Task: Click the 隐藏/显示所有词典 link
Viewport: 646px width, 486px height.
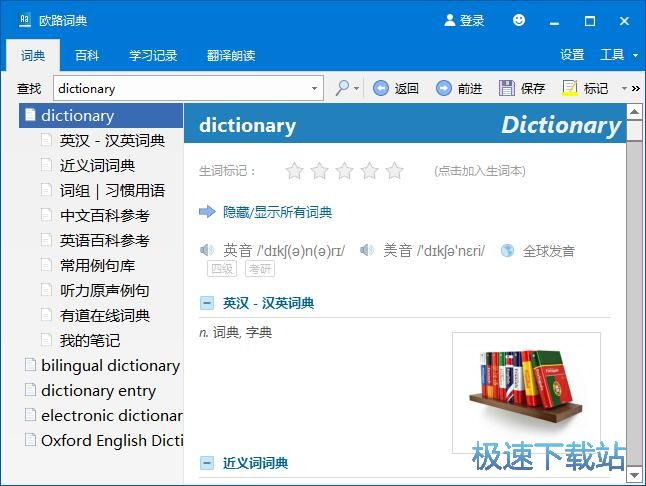Action: (x=277, y=212)
